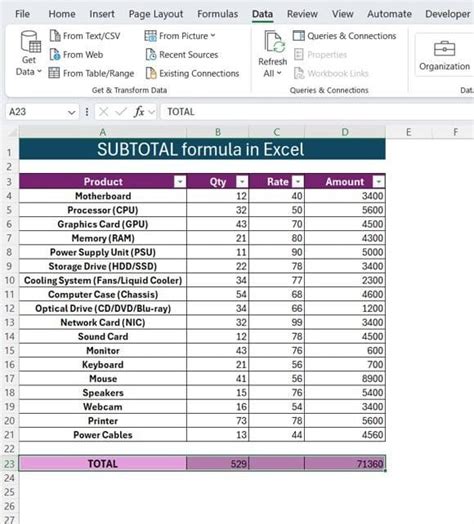Open the Review tab

(x=302, y=14)
